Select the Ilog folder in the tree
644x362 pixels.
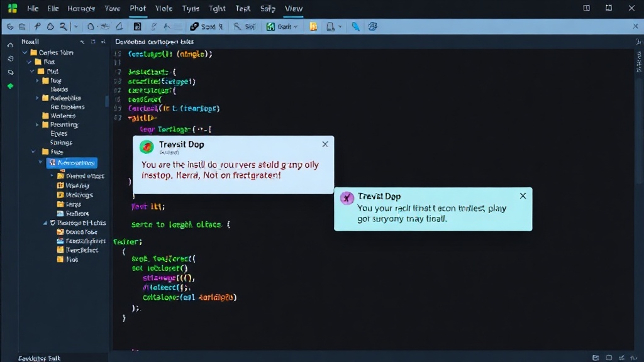[x=52, y=80]
